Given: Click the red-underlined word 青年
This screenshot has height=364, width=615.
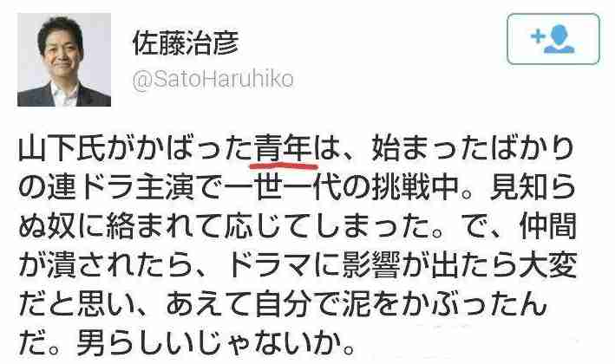Looking at the screenshot, I should [283, 149].
